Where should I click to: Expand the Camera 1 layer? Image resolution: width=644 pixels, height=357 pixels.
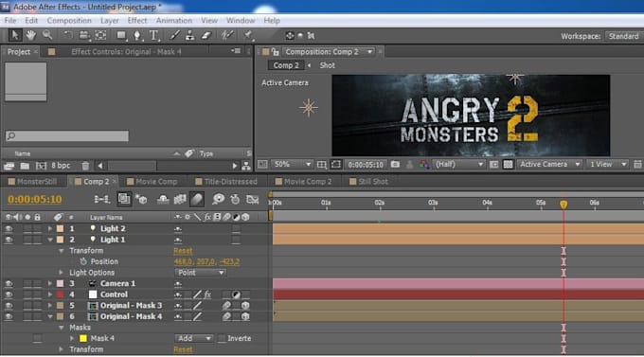50,284
